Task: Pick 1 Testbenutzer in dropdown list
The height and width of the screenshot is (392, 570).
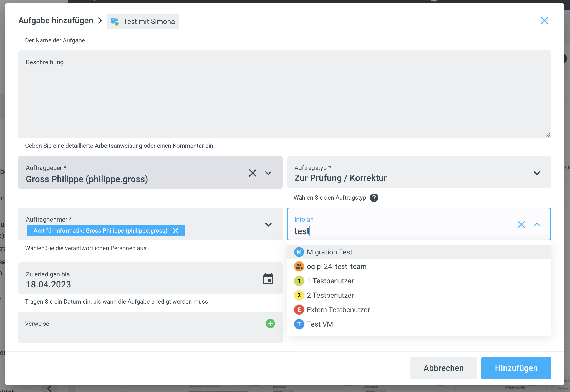Action: [x=330, y=281]
